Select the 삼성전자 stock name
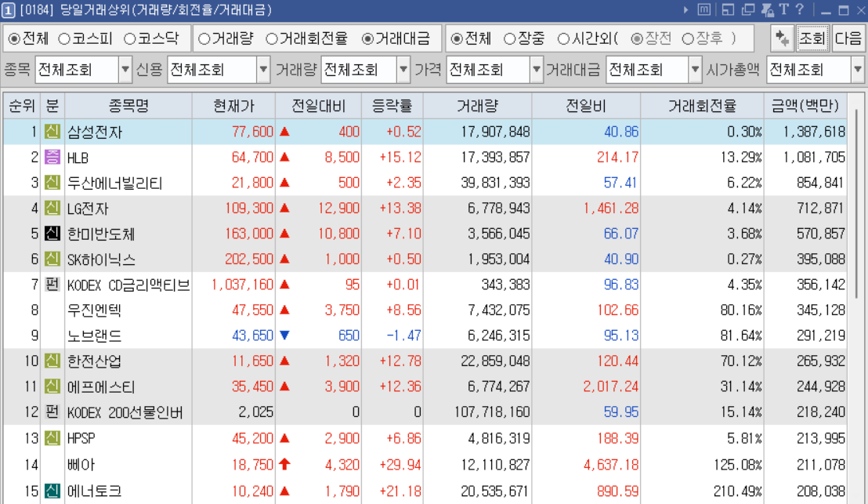The height and width of the screenshot is (504, 868). (x=95, y=132)
